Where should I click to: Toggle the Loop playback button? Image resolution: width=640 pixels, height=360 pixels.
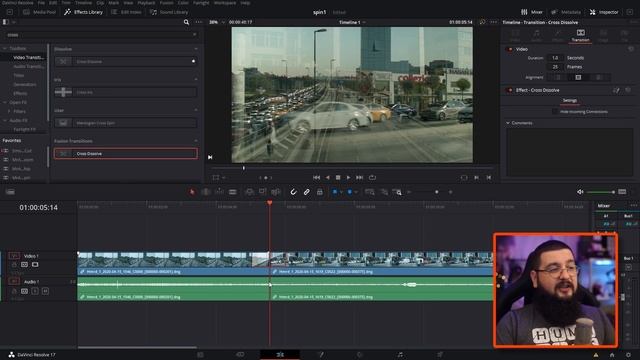click(372, 178)
